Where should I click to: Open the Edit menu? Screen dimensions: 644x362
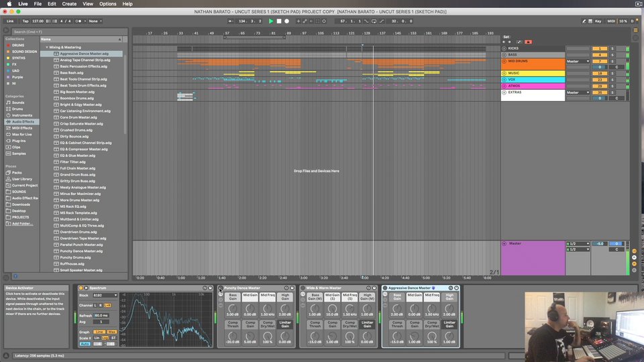coord(52,4)
